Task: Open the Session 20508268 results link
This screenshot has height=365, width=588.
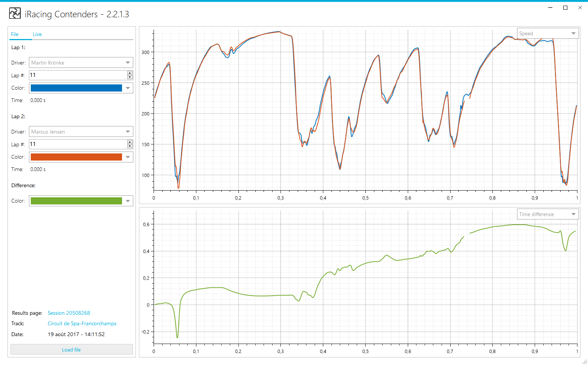Action: coord(69,313)
